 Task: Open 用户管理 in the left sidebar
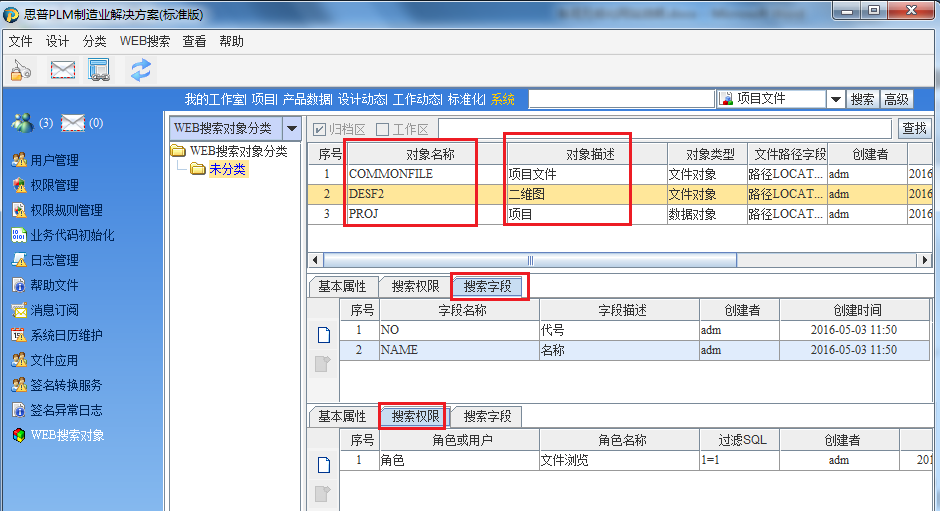pos(54,160)
